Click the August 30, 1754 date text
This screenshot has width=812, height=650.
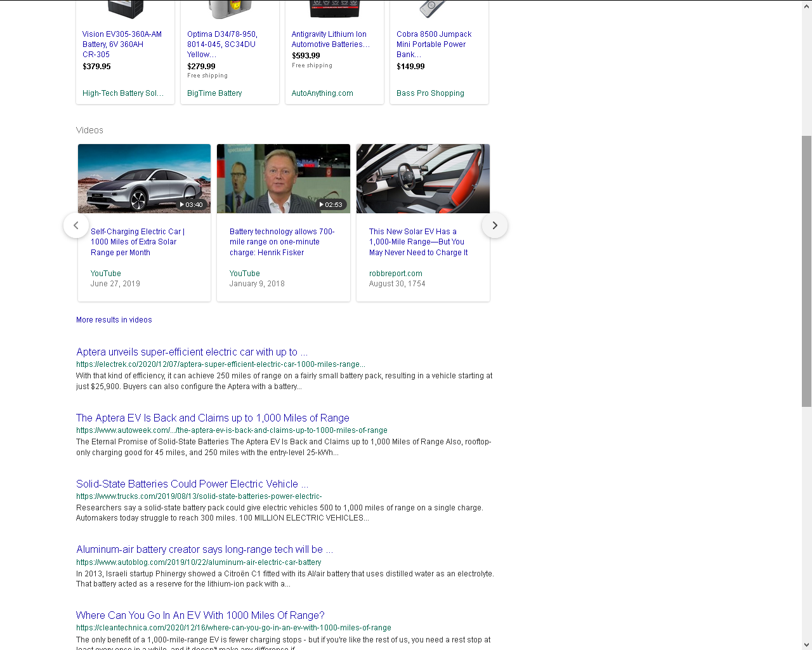(x=397, y=284)
